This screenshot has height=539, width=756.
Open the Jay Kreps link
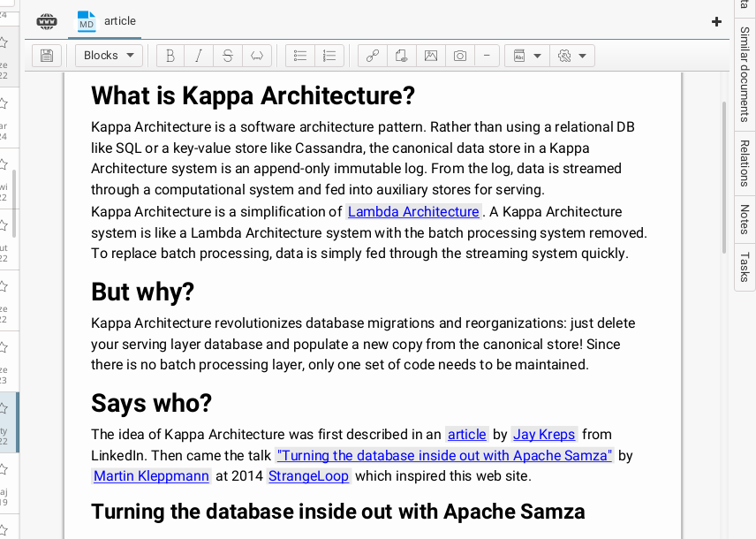(544, 435)
